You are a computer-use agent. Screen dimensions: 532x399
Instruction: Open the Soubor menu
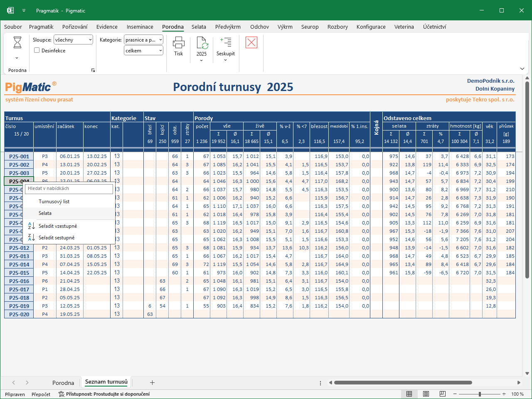(13, 27)
